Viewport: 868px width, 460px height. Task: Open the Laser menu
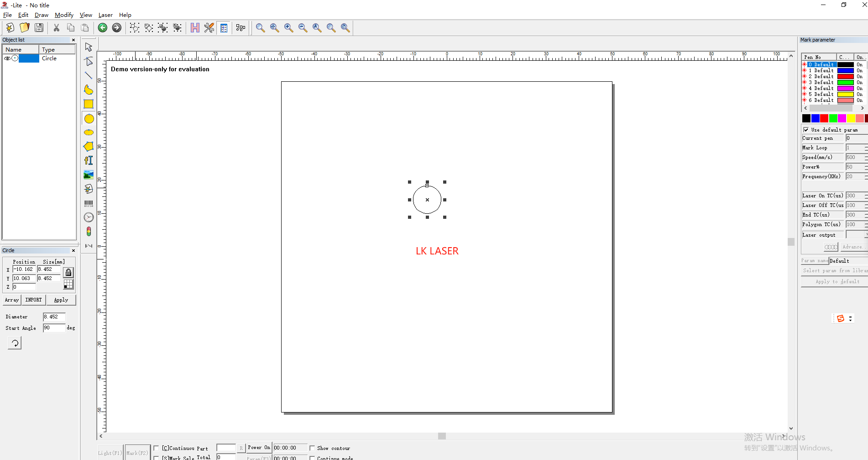[x=105, y=15]
